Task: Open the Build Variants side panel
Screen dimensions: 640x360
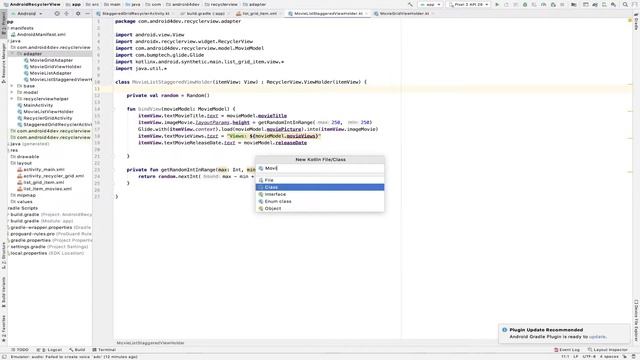Action: [3, 292]
